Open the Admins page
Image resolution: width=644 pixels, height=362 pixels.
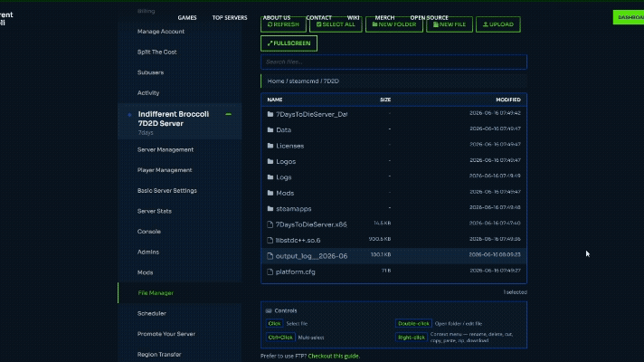coord(147,252)
